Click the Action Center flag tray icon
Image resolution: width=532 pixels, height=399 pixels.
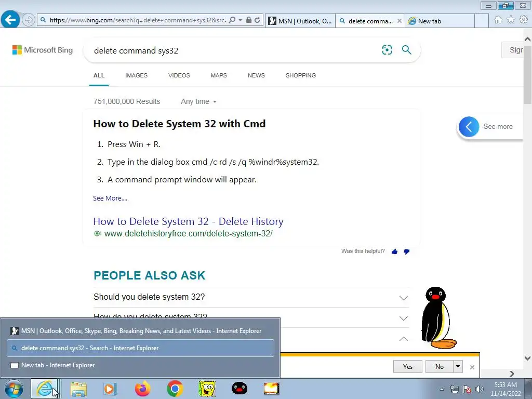467,389
